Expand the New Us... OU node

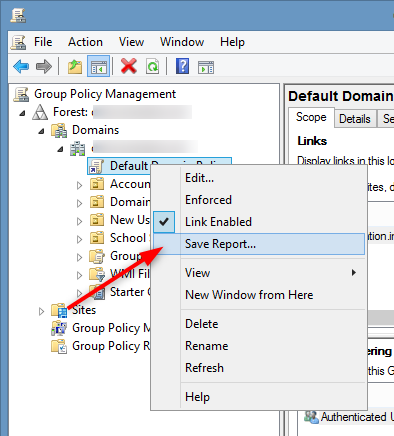pos(79,221)
